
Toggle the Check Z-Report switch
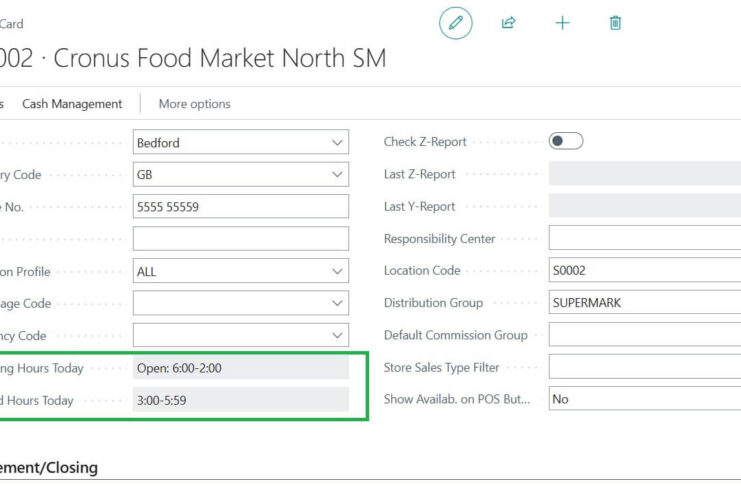pos(566,141)
